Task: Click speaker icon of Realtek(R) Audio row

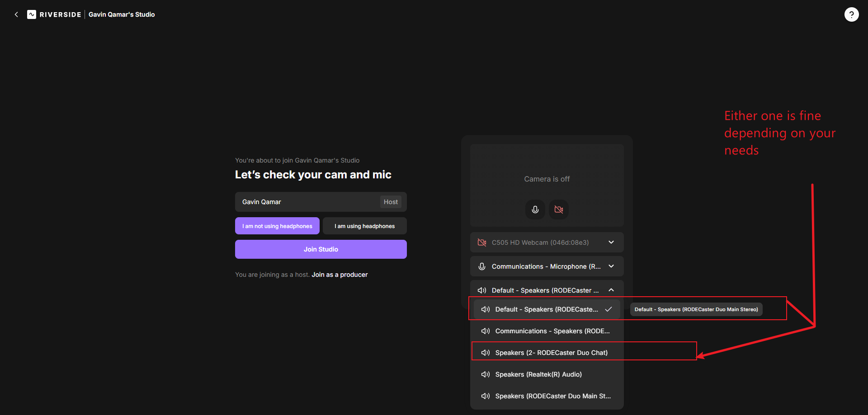Action: click(486, 374)
